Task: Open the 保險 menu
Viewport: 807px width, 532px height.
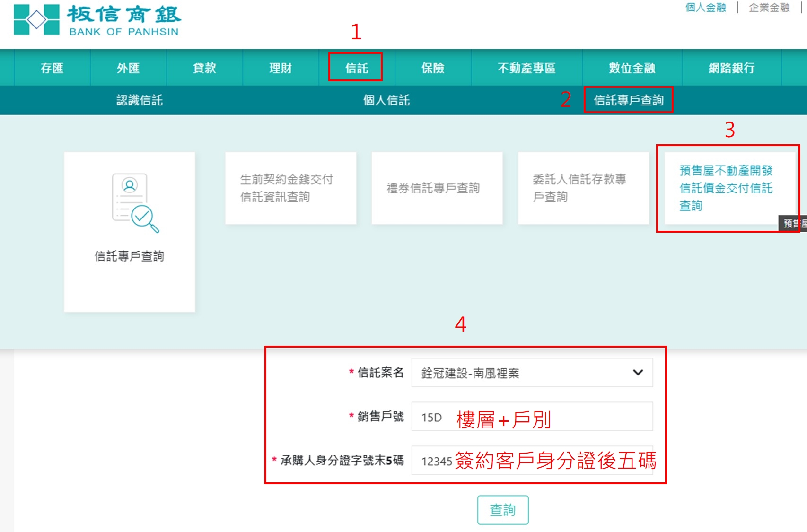Action: coord(433,68)
